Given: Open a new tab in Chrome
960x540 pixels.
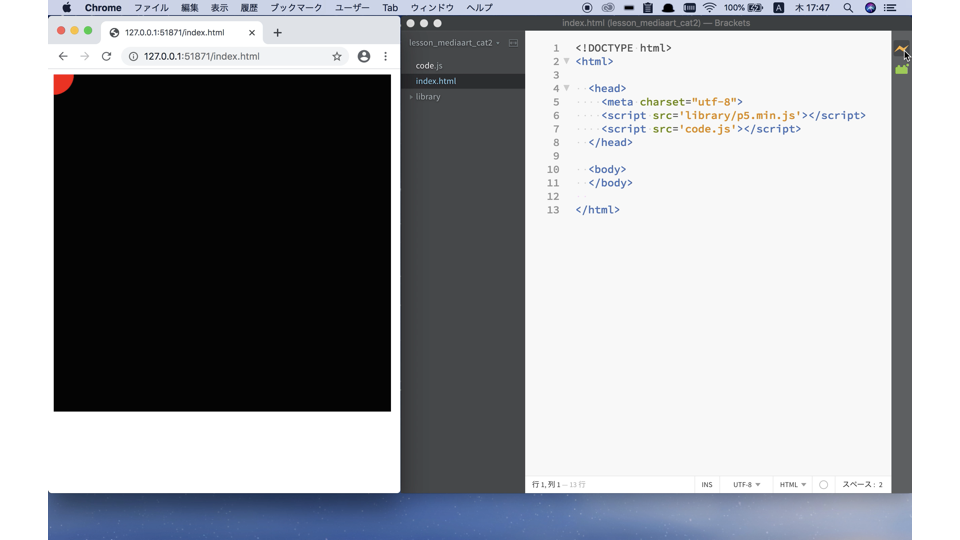Looking at the screenshot, I should pyautogui.click(x=277, y=32).
